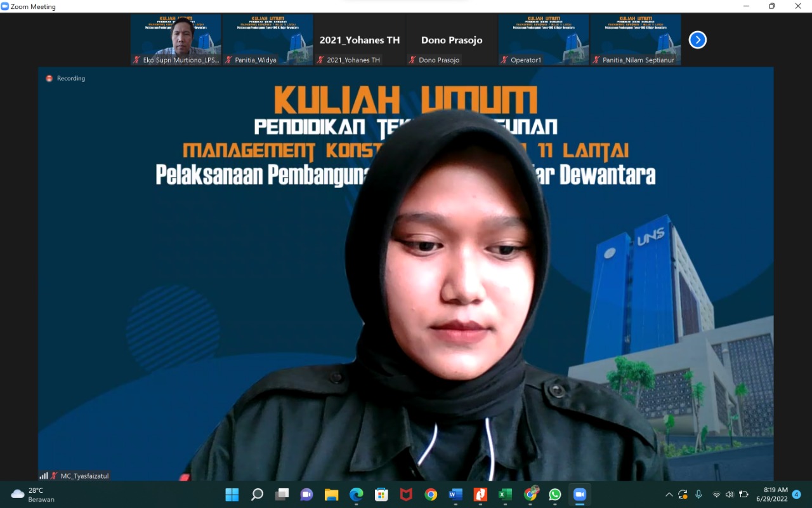Select the Dono Prasojo participant tile

click(452, 39)
